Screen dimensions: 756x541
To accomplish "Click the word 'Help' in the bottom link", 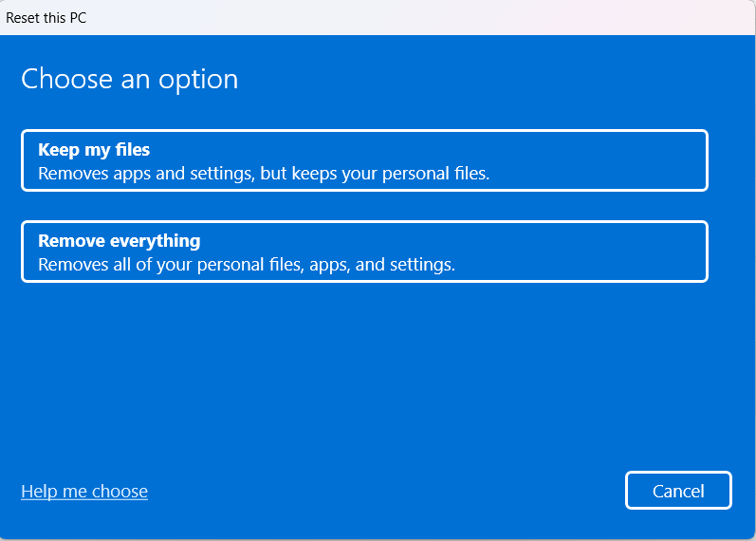I will tap(40, 492).
